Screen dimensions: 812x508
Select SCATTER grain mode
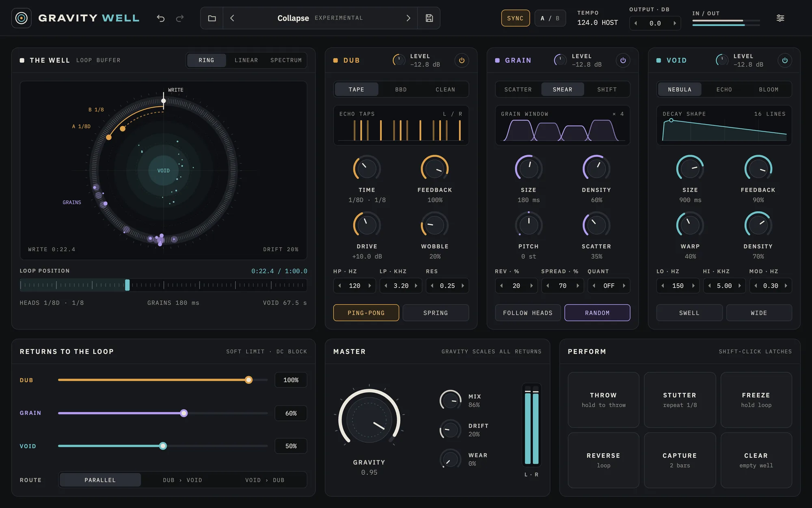coord(518,89)
